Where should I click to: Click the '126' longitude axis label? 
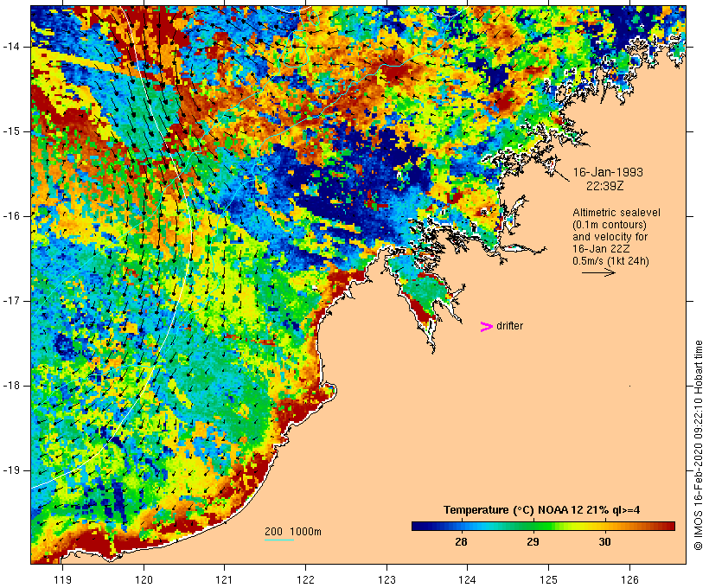[x=629, y=579]
